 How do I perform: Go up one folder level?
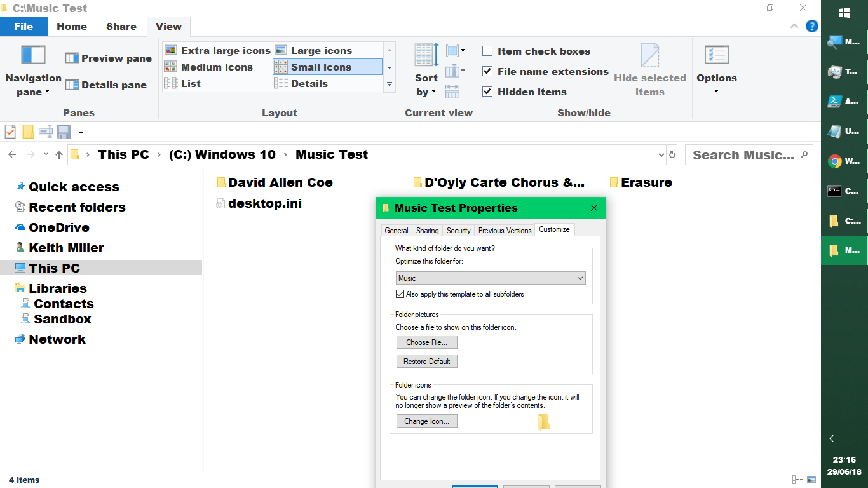pyautogui.click(x=59, y=154)
